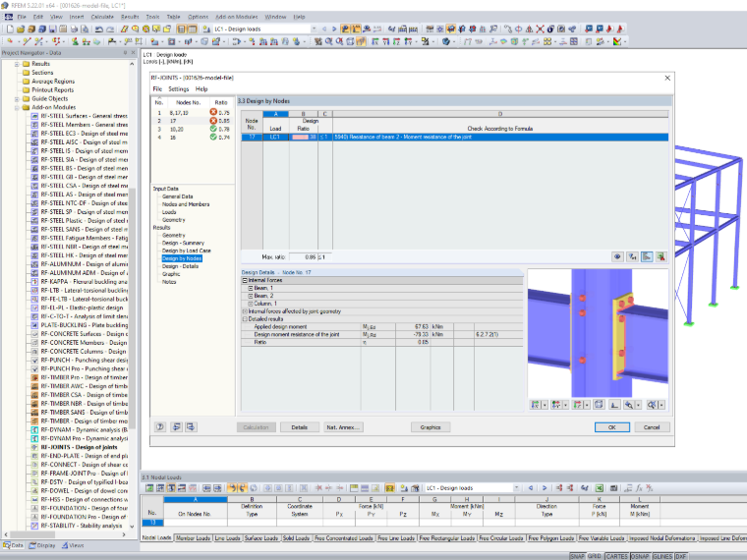This screenshot has width=747, height=560.
Task: Expand the Guide Objects tree node
Action: (17, 99)
